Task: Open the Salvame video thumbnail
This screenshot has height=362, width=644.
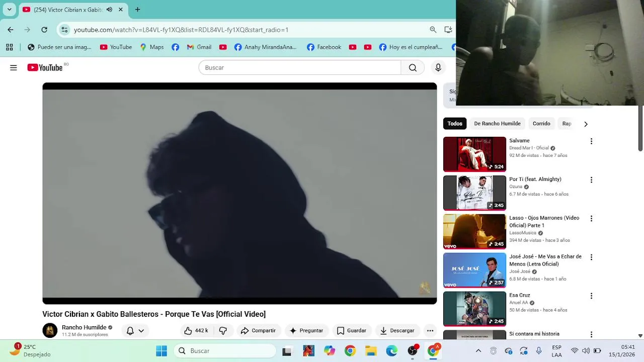Action: point(474,154)
